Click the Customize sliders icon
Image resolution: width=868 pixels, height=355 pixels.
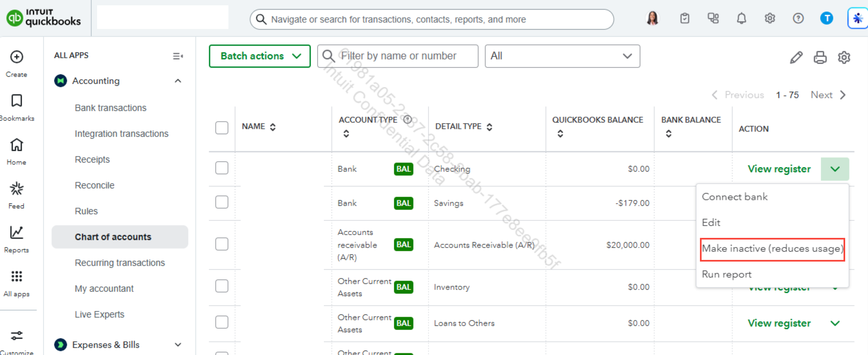(x=17, y=335)
